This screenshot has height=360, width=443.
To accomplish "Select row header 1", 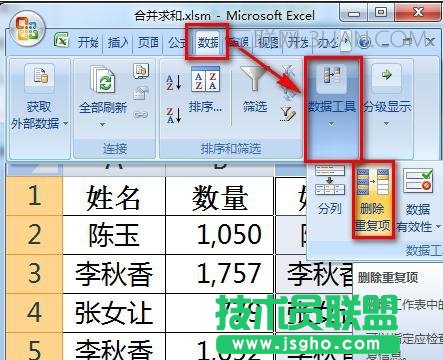I will coord(34,196).
